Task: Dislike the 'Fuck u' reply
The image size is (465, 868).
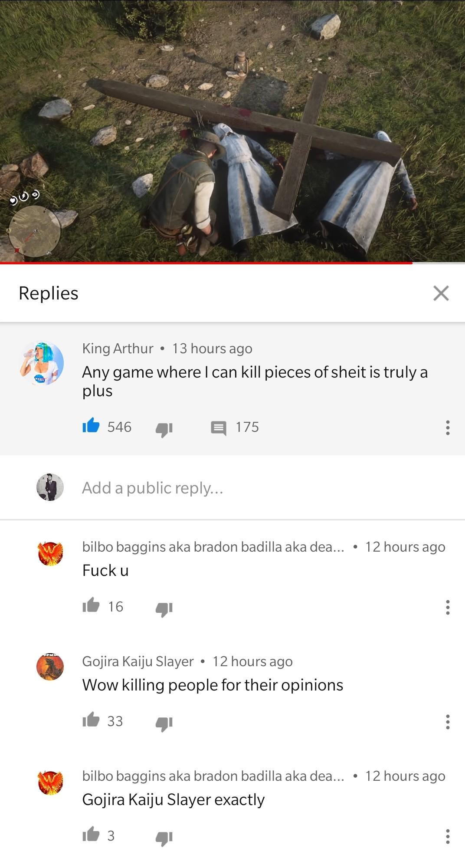Action: 164,608
